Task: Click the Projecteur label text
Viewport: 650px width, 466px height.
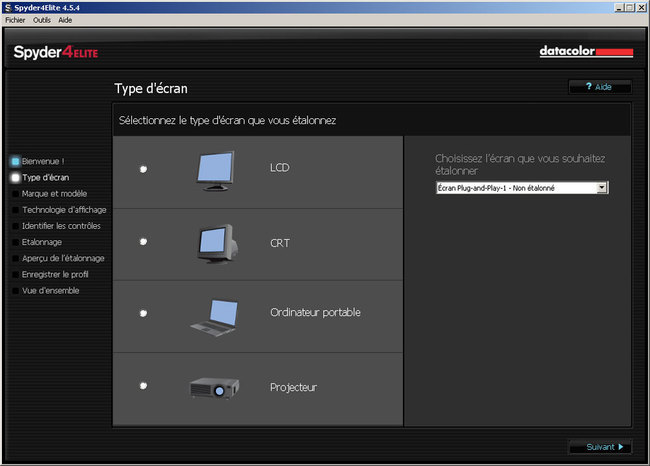Action: point(293,387)
